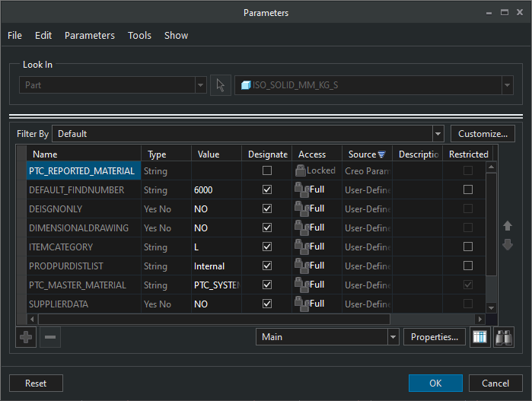Enable Restricted checkbox for ITEMCATEGORY
This screenshot has height=401, width=532.
468,247
